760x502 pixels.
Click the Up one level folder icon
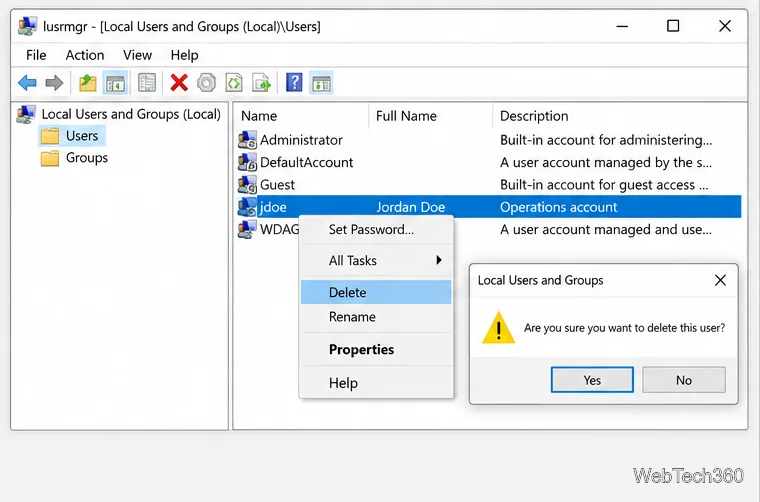click(x=88, y=83)
